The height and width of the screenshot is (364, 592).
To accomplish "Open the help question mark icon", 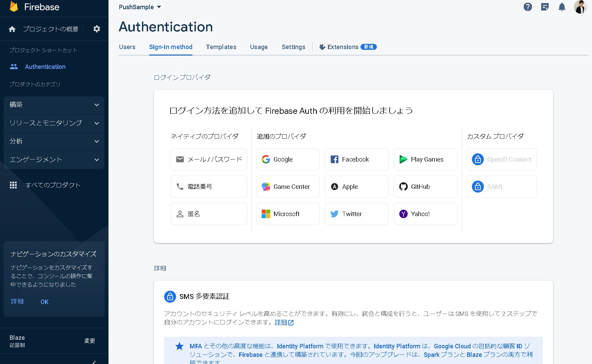I will [527, 7].
